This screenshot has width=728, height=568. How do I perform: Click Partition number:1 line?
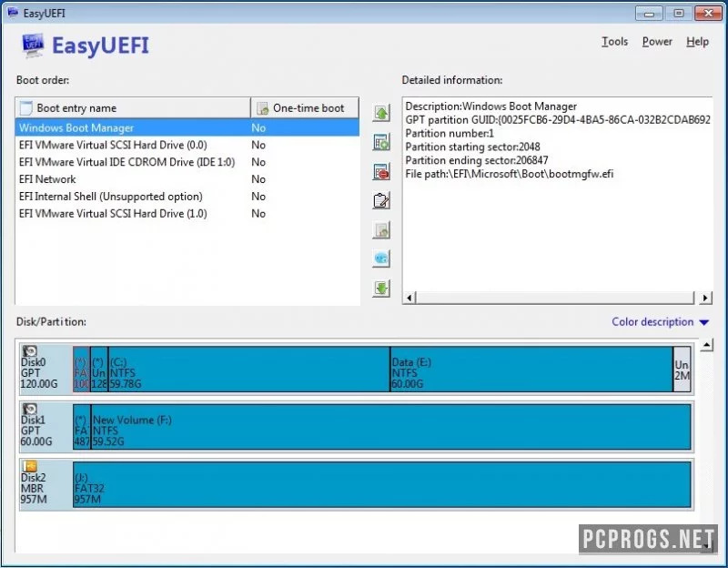[450, 133]
